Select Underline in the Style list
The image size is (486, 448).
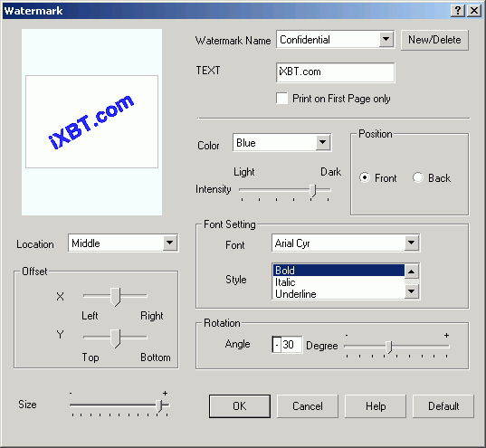[x=338, y=294]
